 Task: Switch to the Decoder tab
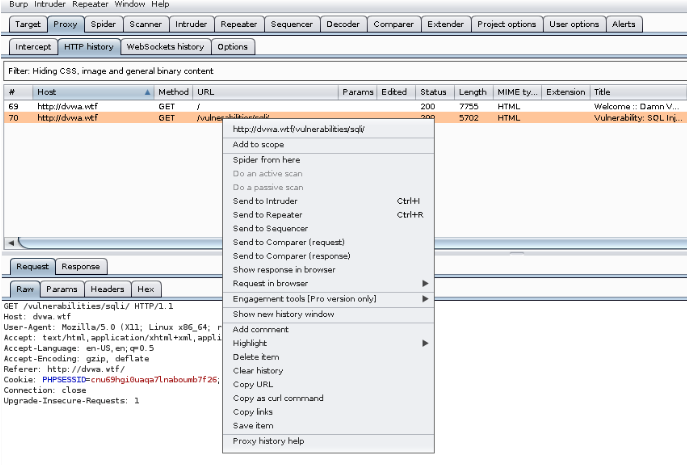point(343,24)
